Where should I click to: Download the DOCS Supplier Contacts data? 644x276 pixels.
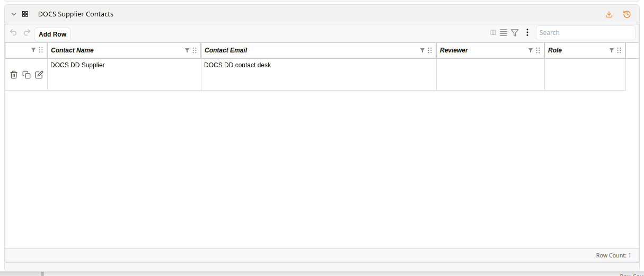(609, 14)
